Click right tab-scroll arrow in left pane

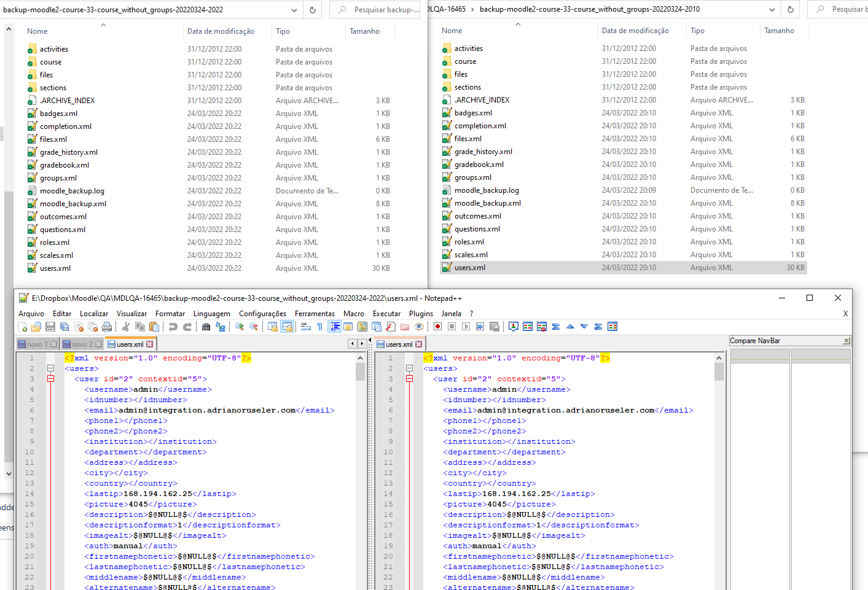point(362,344)
